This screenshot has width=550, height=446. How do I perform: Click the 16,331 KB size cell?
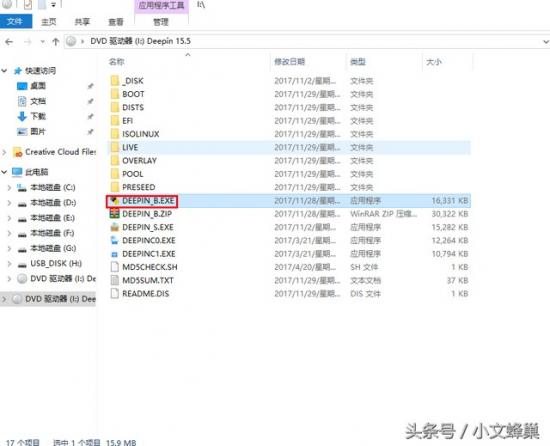coord(450,201)
